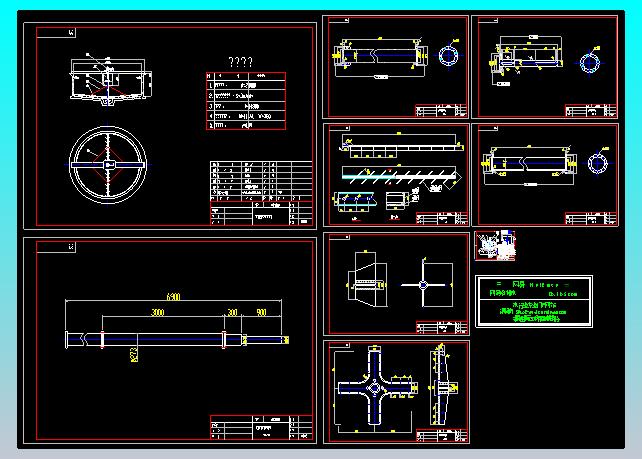Click the hatched cyan blade bar

click(x=398, y=173)
